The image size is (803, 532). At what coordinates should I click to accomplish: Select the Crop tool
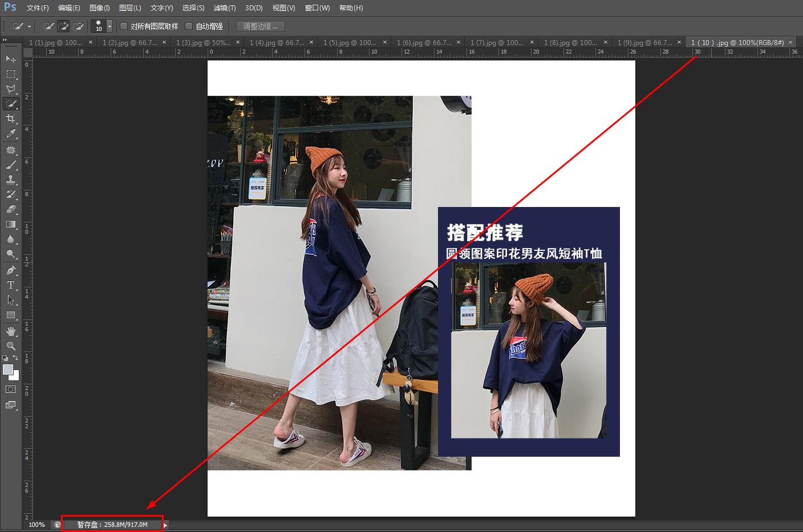point(11,119)
